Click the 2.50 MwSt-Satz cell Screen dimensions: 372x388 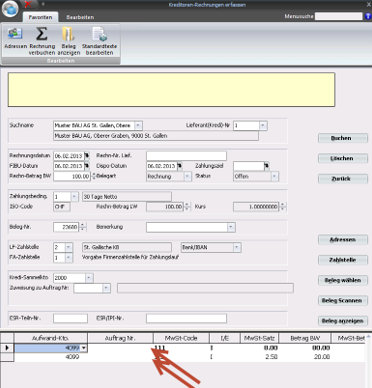tap(259, 357)
